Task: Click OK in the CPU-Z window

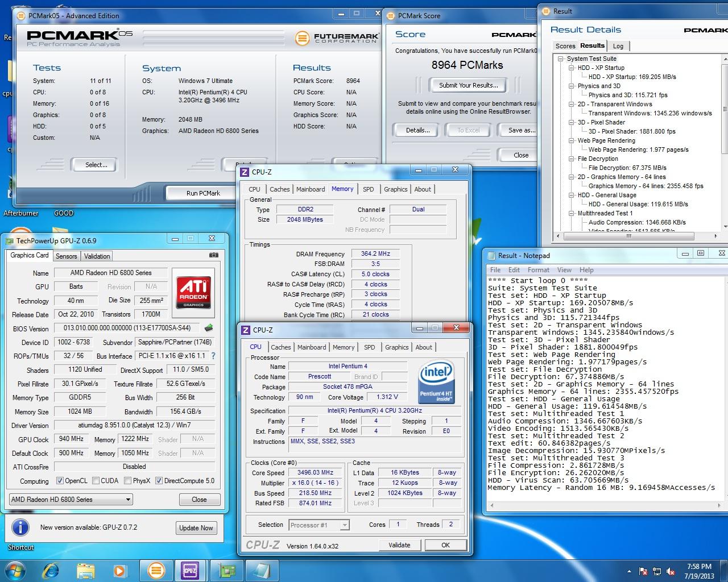Action: pos(445,545)
